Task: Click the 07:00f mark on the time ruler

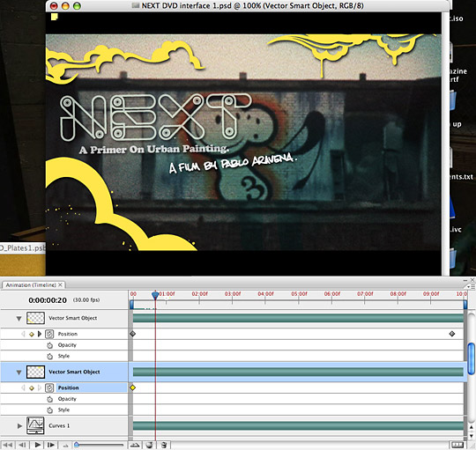Action: pyautogui.click(x=365, y=294)
